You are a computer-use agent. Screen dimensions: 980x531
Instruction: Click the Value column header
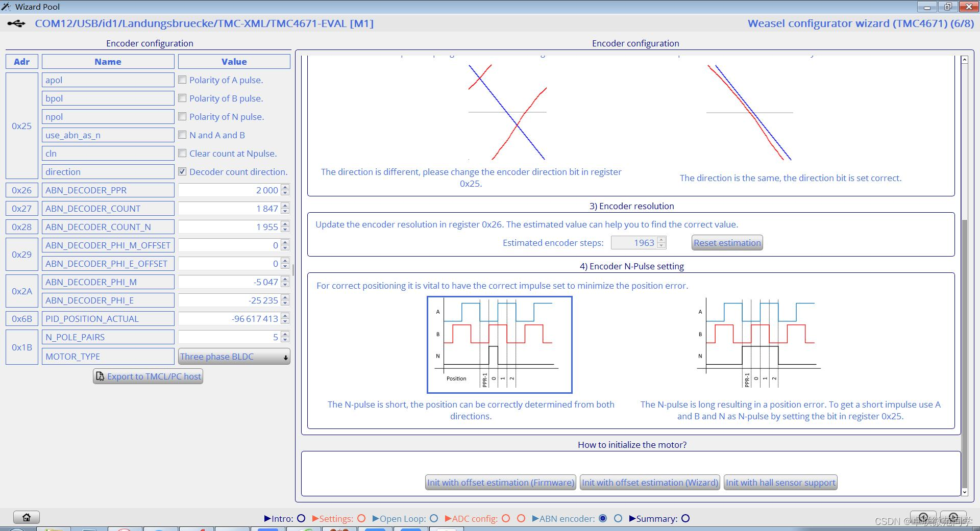(234, 62)
